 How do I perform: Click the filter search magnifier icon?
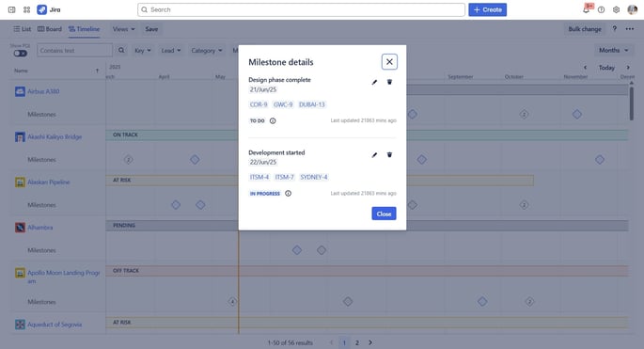tap(121, 50)
